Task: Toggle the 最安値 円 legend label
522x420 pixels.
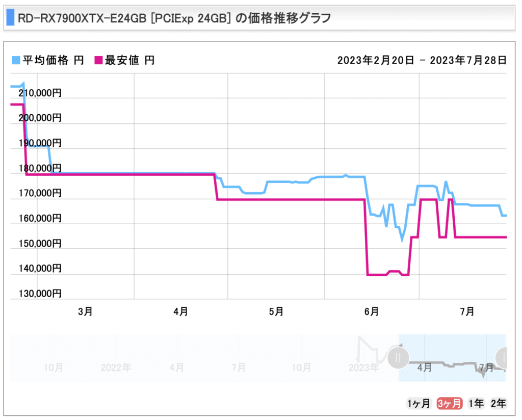Action: coord(129,61)
